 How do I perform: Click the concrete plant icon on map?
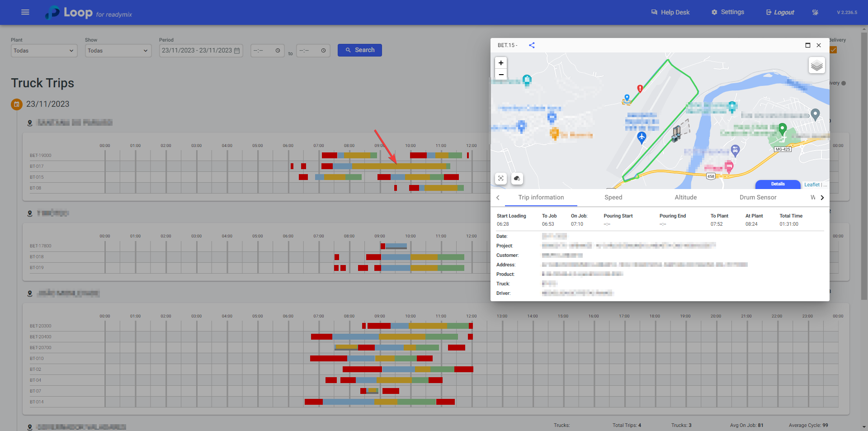(676, 133)
